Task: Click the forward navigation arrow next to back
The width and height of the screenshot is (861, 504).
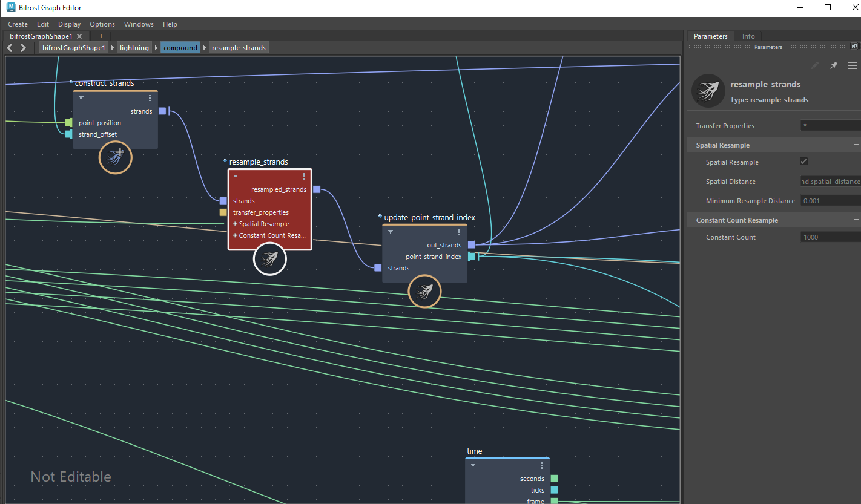Action: (22, 47)
